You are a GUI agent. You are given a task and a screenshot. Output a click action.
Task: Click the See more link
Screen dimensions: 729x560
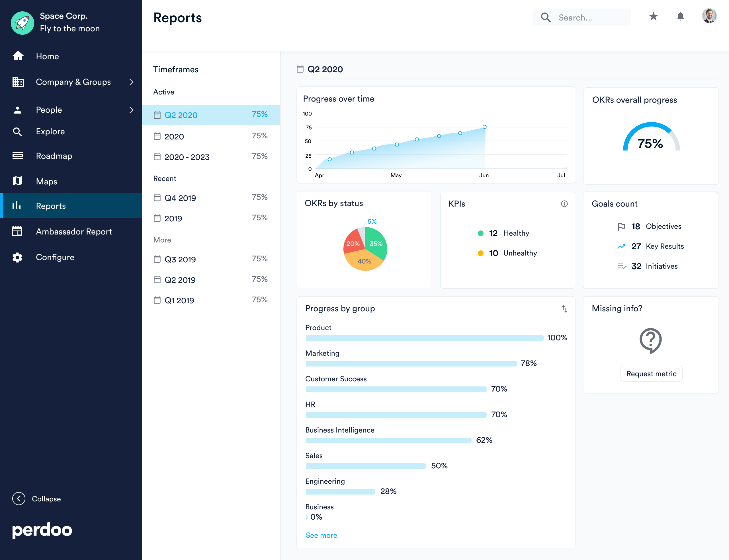(321, 535)
